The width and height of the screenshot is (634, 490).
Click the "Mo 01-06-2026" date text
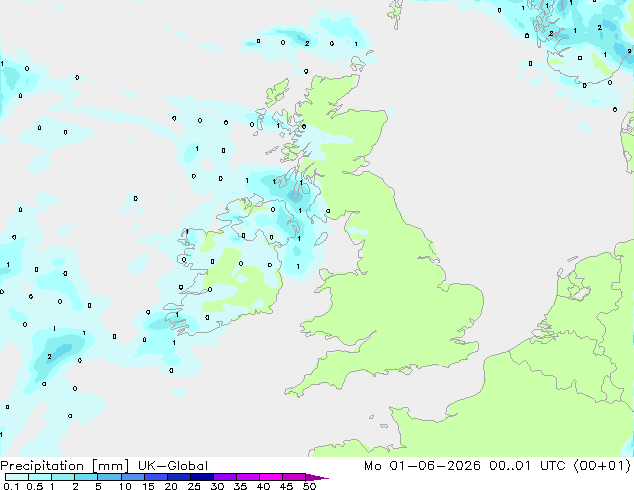[422, 466]
